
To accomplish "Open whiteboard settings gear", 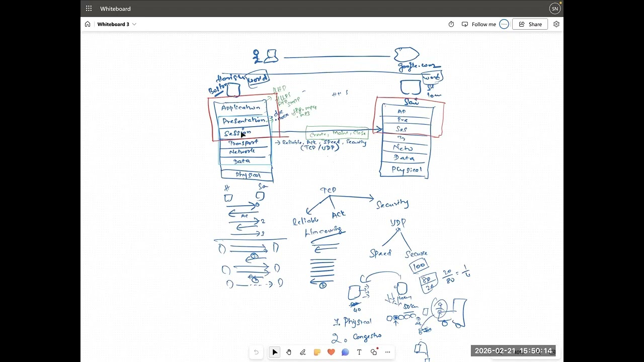I will [556, 24].
